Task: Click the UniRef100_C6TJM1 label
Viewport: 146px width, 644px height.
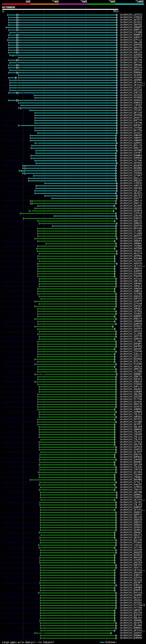Action: 131,547
